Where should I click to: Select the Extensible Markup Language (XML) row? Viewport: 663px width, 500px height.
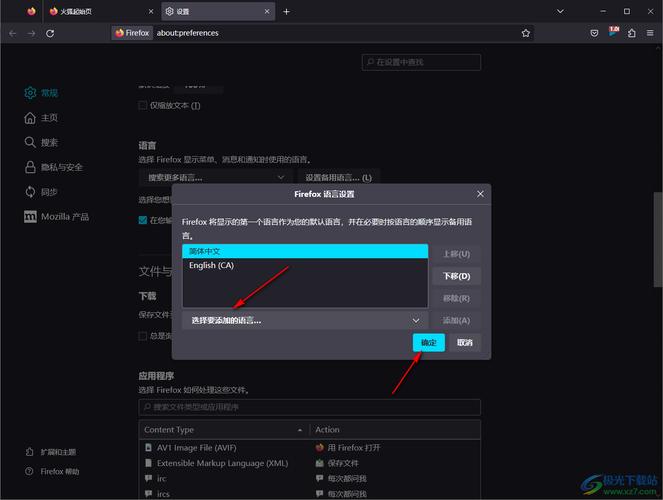pyautogui.click(x=310, y=463)
